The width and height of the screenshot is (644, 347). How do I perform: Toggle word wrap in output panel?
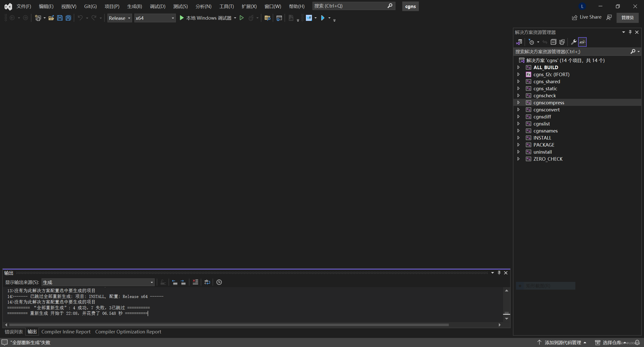(207, 282)
